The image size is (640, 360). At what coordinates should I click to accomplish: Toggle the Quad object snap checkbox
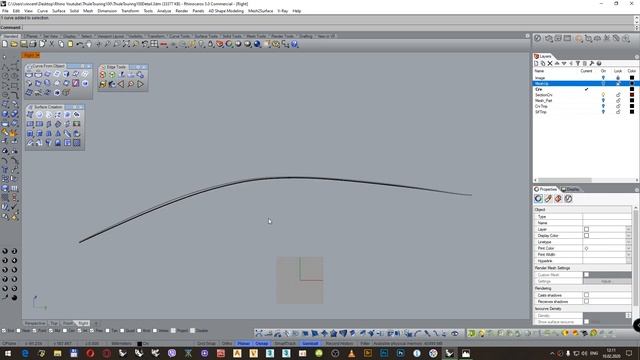[122, 331]
